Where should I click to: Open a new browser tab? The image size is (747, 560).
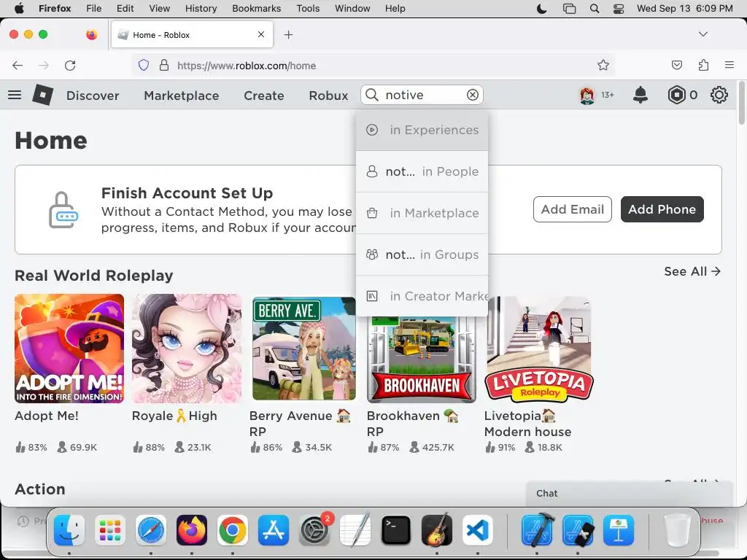pos(288,35)
